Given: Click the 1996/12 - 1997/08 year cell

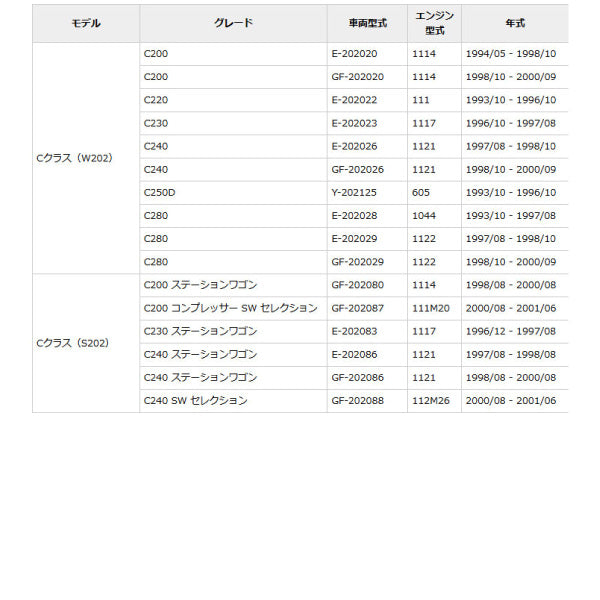Looking at the screenshot, I should [511, 331].
